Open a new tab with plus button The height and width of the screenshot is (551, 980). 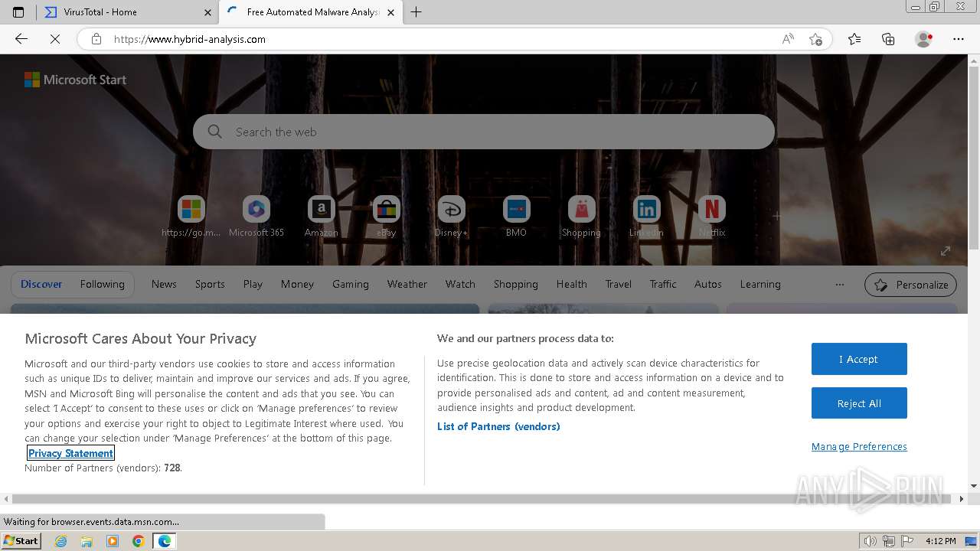[416, 12]
